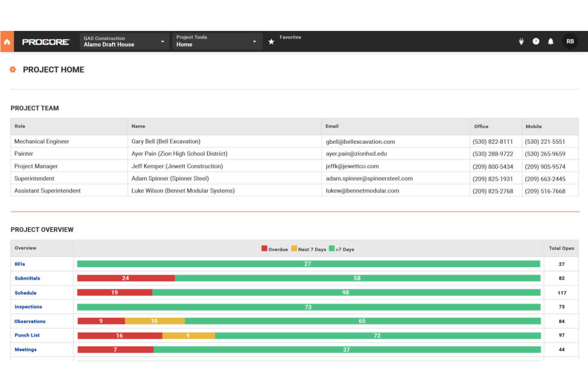
Task: Click the green Punch List bar showing 72
Action: point(378,336)
